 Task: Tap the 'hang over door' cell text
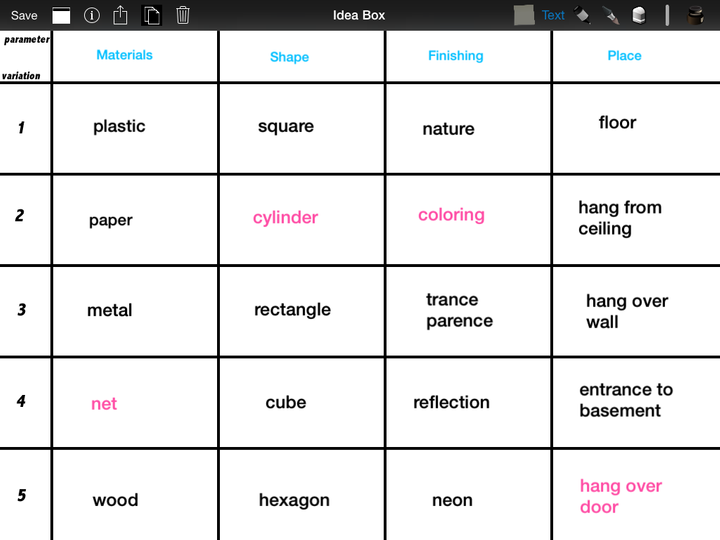621,496
